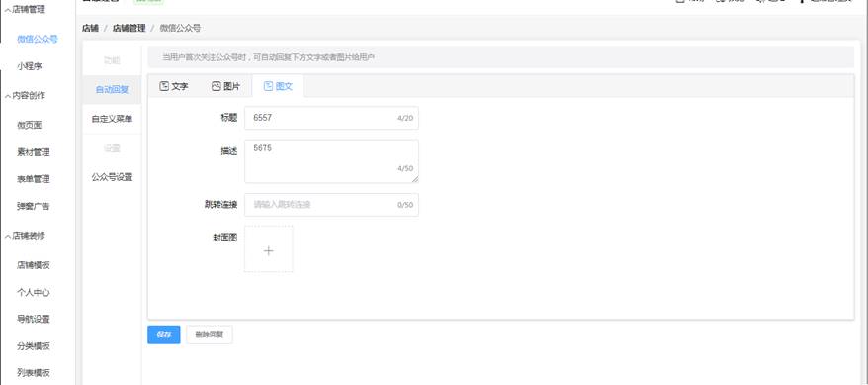
Task: Click the 标题 input containing 6557
Action: 331,118
